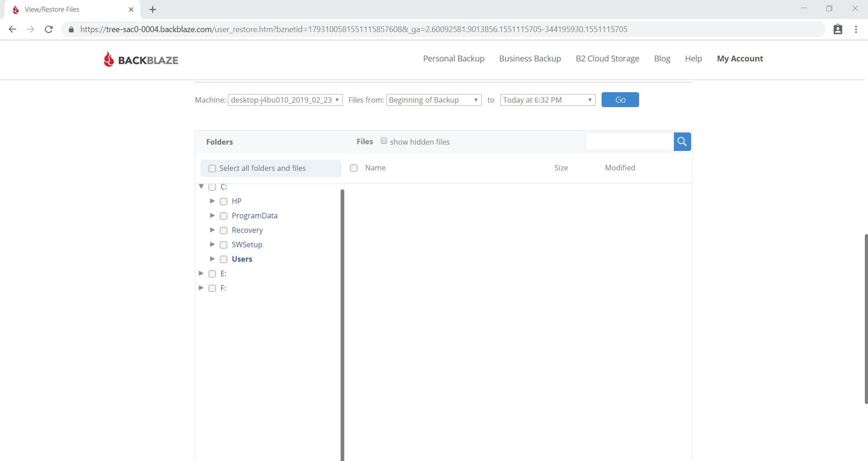
Task: Select the SWSetup folder name
Action: 247,245
